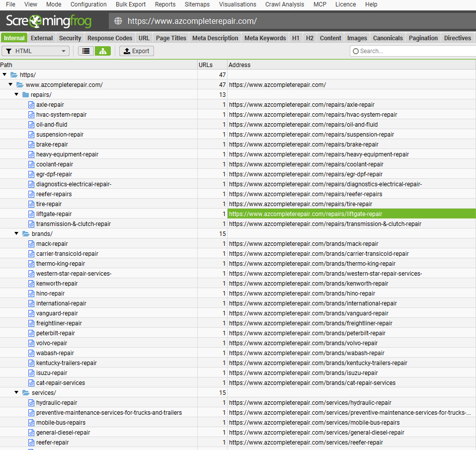
Task: Select the tree view icon
Action: point(103,51)
